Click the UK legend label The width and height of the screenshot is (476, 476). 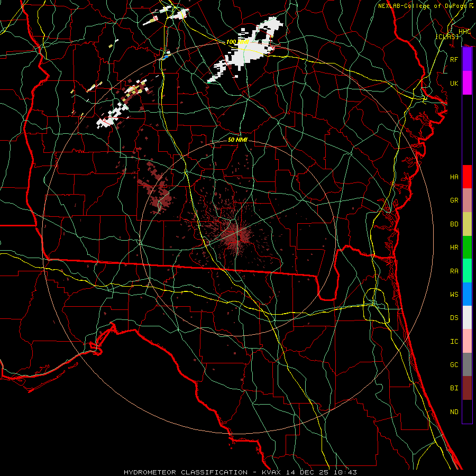(x=454, y=83)
